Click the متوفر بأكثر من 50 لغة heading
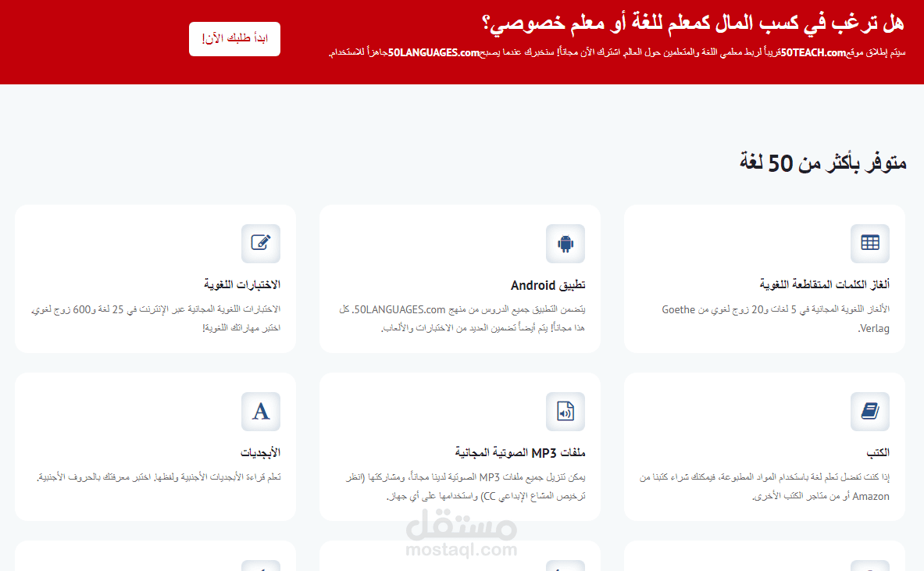This screenshot has width=924, height=571. point(822,162)
